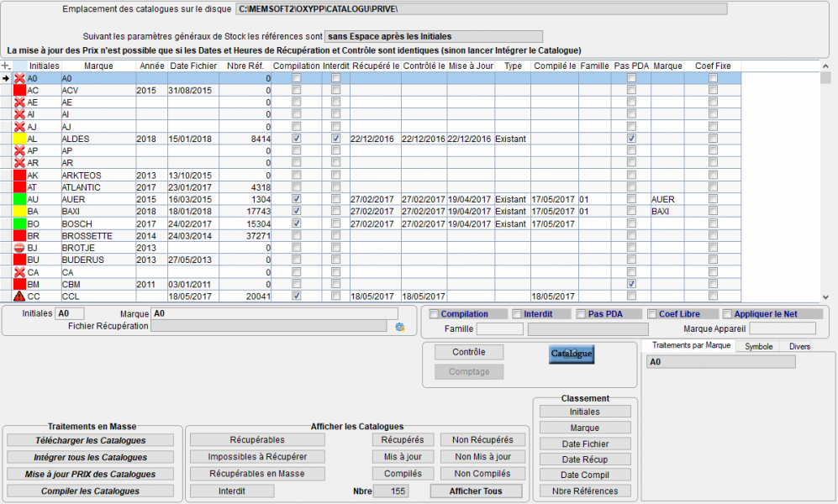The height and width of the screenshot is (504, 838).
Task: Toggle Pas PDA checkbox in ALDES row
Action: (x=632, y=139)
